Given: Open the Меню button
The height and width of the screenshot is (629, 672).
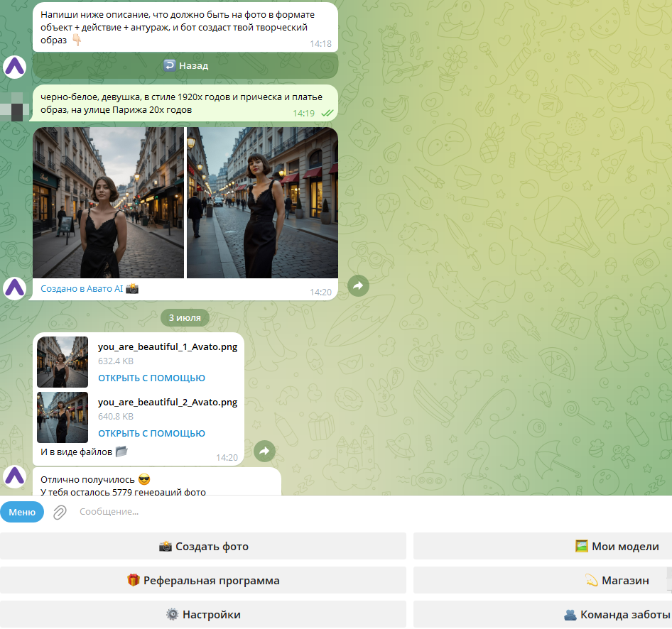Looking at the screenshot, I should pyautogui.click(x=22, y=512).
